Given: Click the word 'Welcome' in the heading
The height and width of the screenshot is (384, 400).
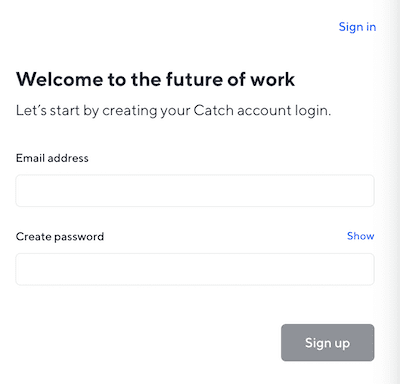Looking at the screenshot, I should (60, 79).
